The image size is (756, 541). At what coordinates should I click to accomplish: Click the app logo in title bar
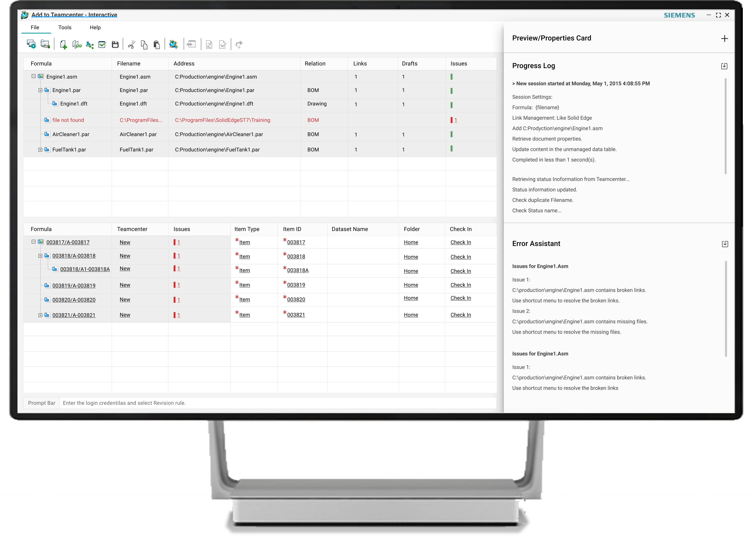tap(25, 15)
